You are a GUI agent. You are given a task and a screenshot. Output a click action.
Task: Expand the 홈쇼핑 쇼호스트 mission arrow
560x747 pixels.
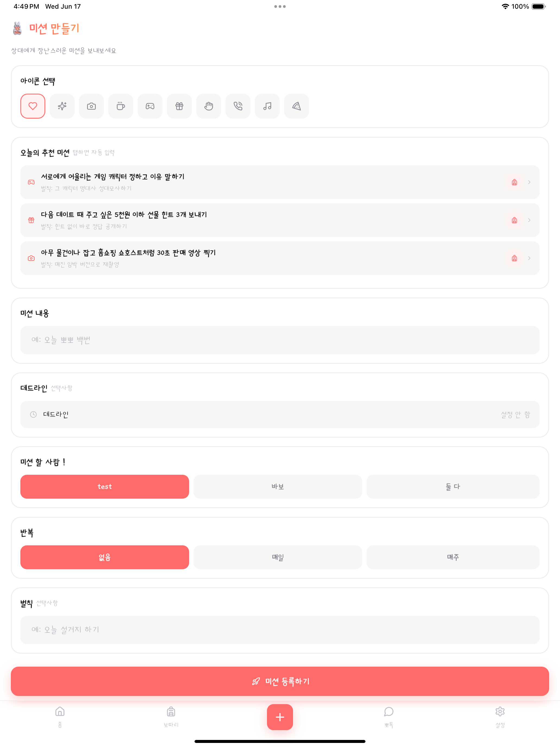pos(529,258)
